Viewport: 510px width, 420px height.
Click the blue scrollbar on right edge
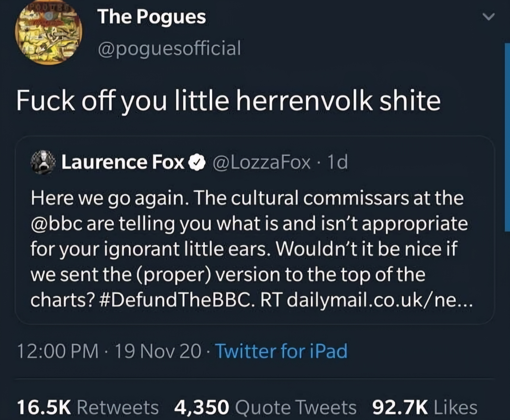[507, 137]
